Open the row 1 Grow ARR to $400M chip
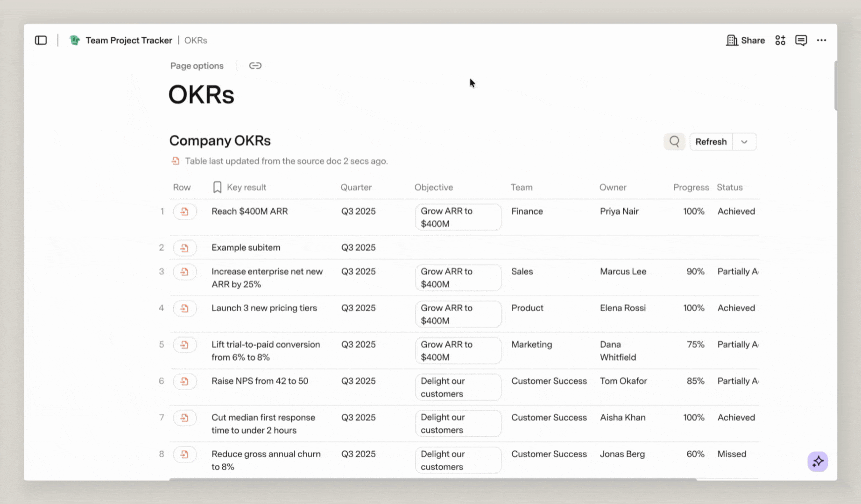Screen dimensions: 861x504 [458, 217]
